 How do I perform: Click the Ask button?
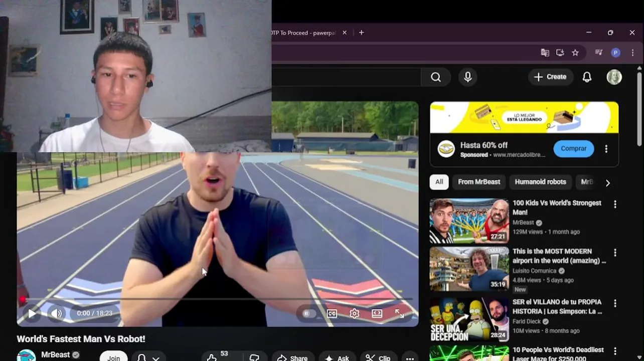tap(337, 357)
